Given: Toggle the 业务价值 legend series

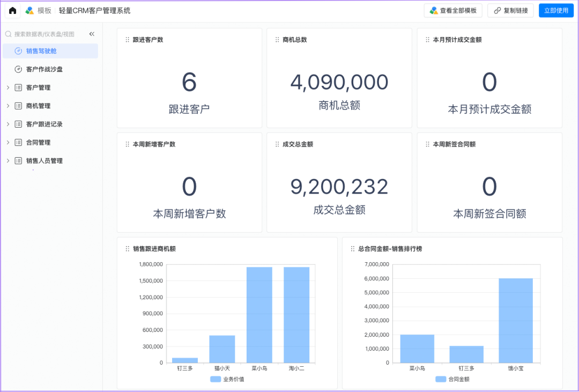Looking at the screenshot, I should click(x=227, y=379).
